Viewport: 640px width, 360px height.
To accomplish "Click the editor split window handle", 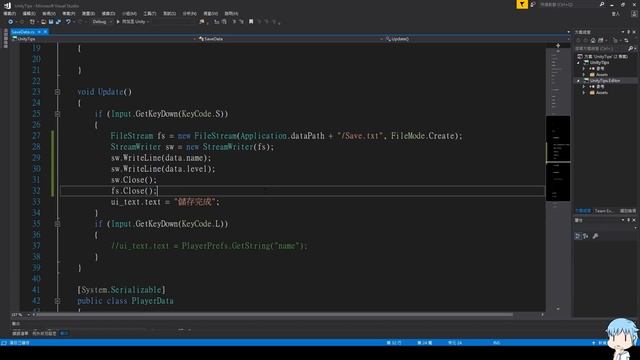I will pos(558,46).
